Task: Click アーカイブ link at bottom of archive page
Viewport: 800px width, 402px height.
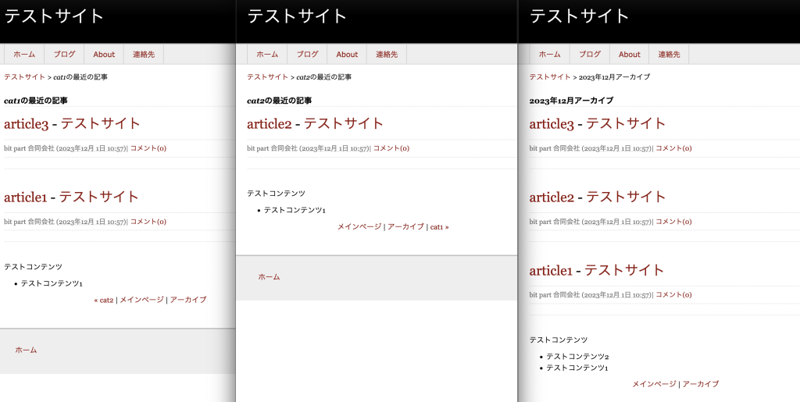Action: pyautogui.click(x=701, y=384)
